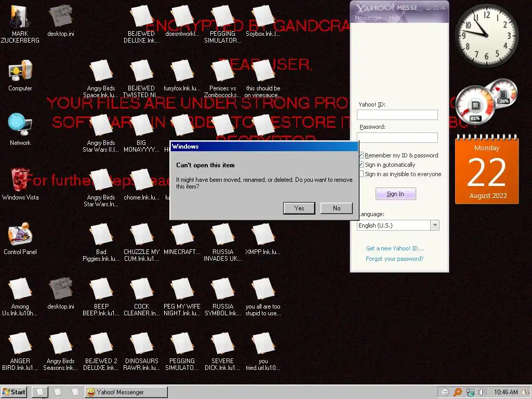Select the Bad Piggies.lnk file icon

(101, 242)
